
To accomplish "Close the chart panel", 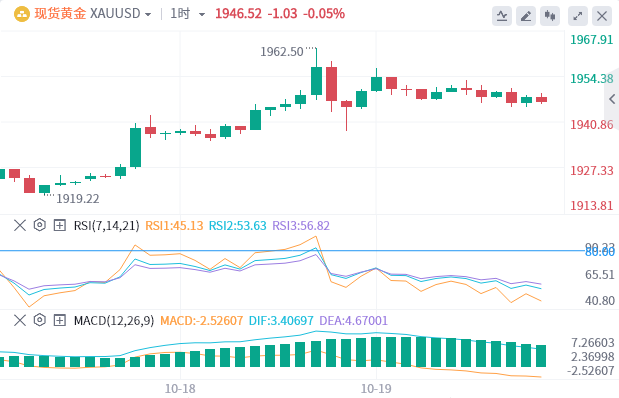I will [602, 16].
